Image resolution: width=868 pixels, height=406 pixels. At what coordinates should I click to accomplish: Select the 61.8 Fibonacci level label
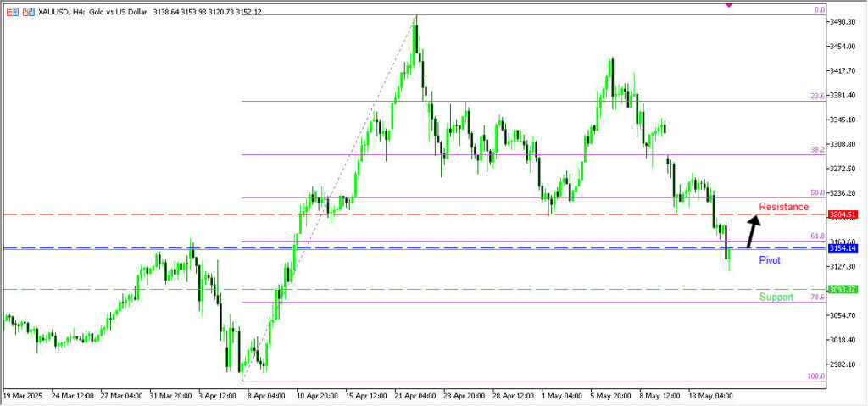click(817, 236)
